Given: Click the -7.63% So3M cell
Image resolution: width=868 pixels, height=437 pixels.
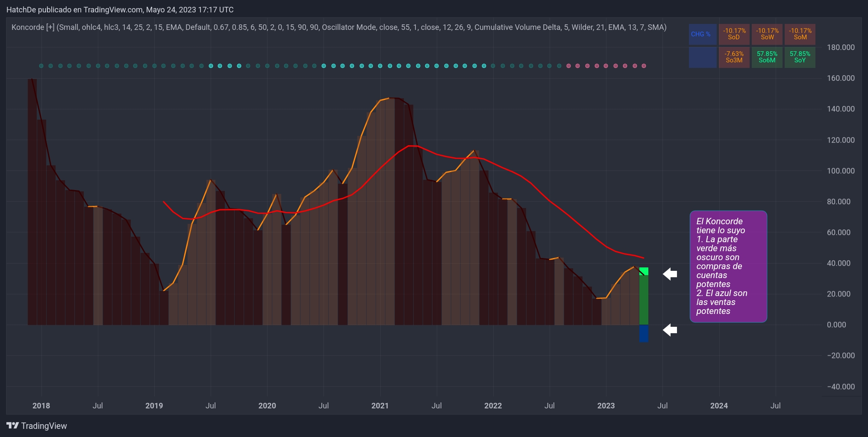Looking at the screenshot, I should coord(734,57).
